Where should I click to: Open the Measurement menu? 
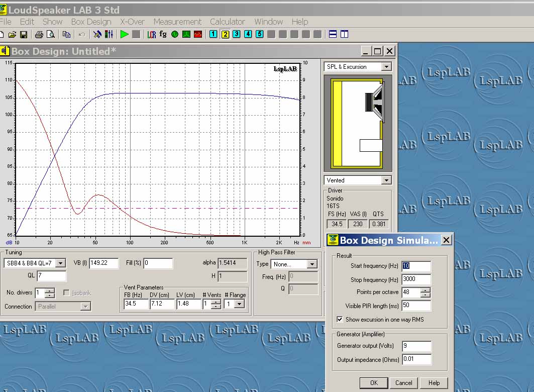pyautogui.click(x=177, y=22)
